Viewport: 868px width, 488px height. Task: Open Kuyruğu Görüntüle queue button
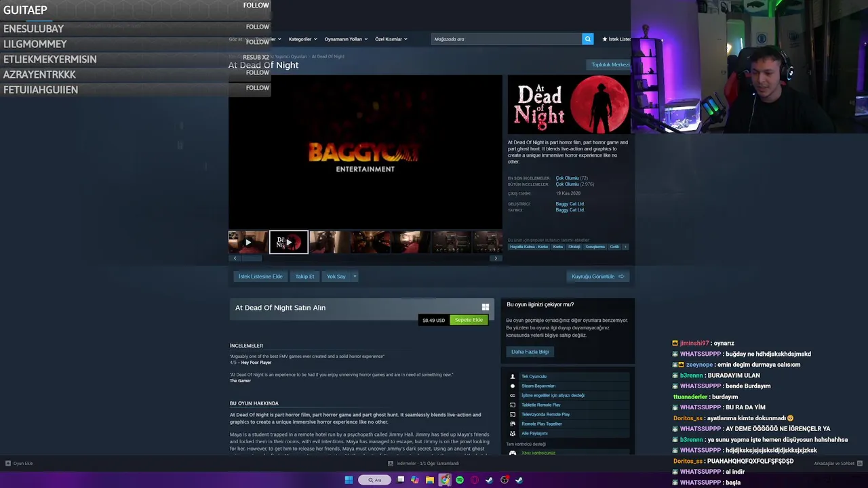(597, 277)
